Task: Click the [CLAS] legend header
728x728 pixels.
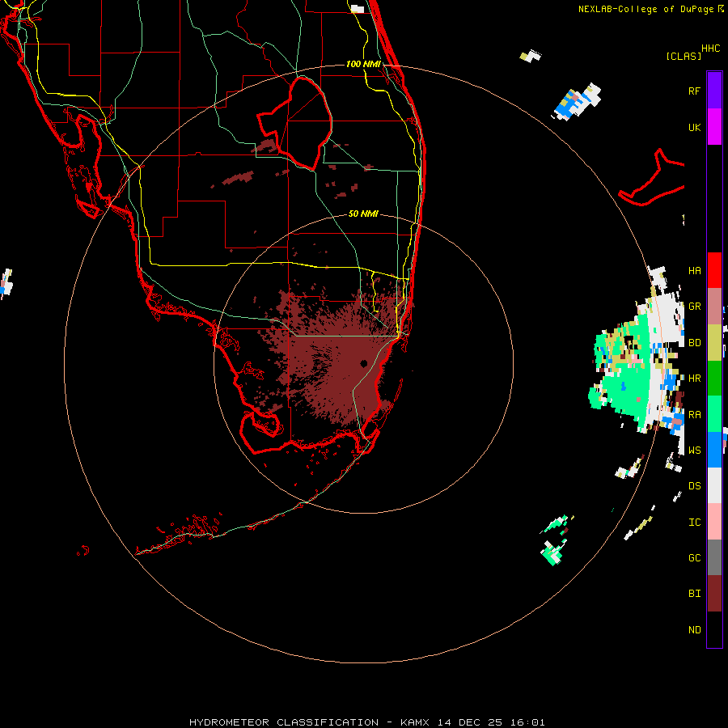Action: tap(684, 56)
